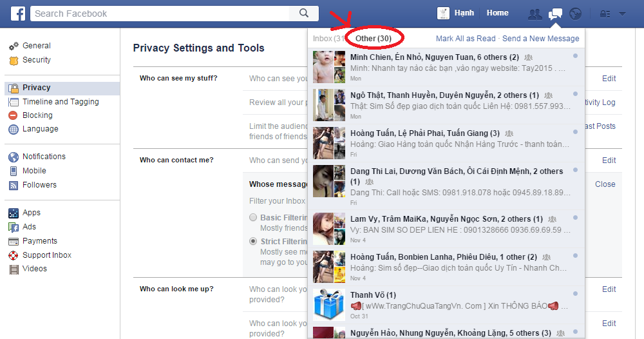This screenshot has height=339, width=644.
Task: Click the search magnifier button
Action: [304, 13]
